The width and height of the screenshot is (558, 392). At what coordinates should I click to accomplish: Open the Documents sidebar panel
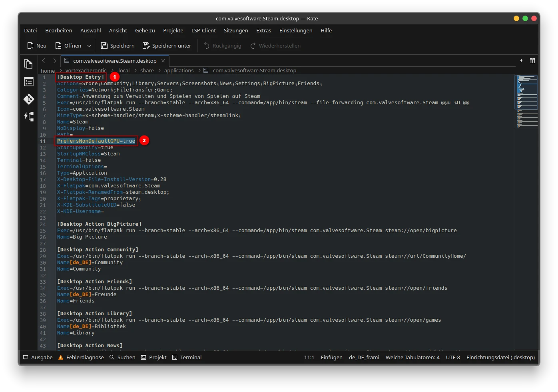click(28, 64)
